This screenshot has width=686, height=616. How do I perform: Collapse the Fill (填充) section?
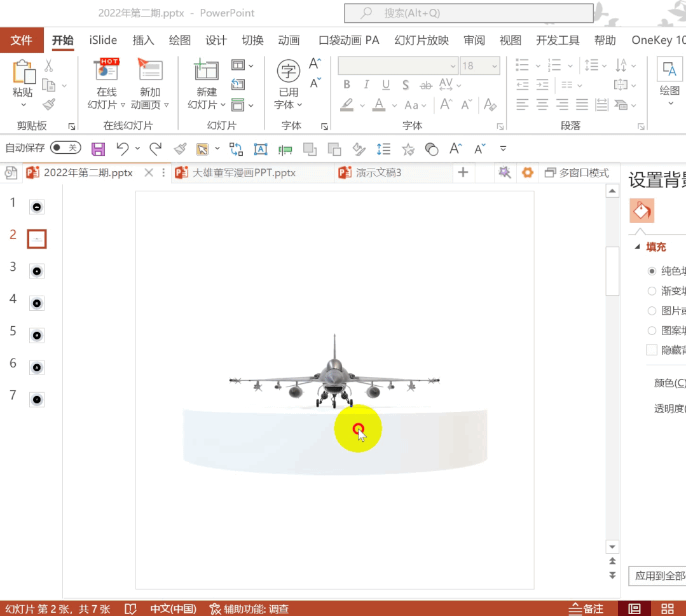coord(638,247)
